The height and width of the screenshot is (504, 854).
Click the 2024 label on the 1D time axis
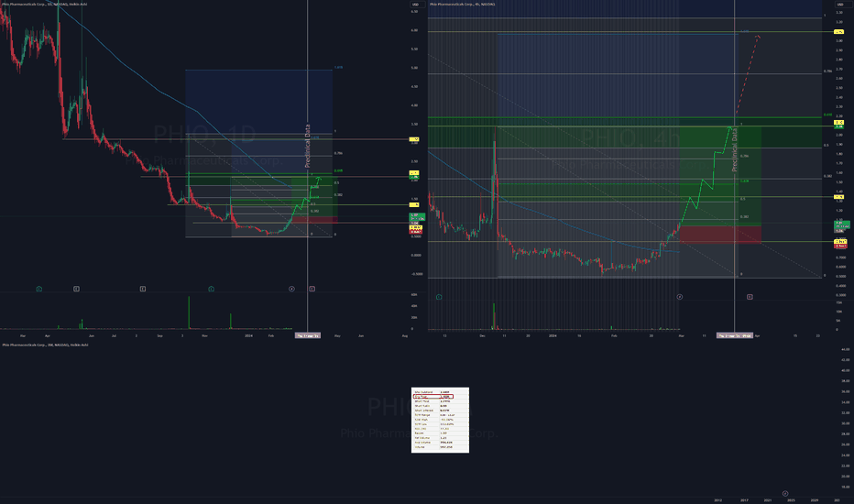pos(248,335)
